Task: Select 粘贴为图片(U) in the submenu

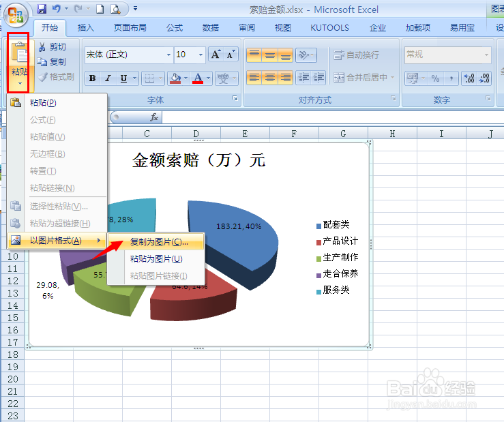Action: pyautogui.click(x=156, y=259)
